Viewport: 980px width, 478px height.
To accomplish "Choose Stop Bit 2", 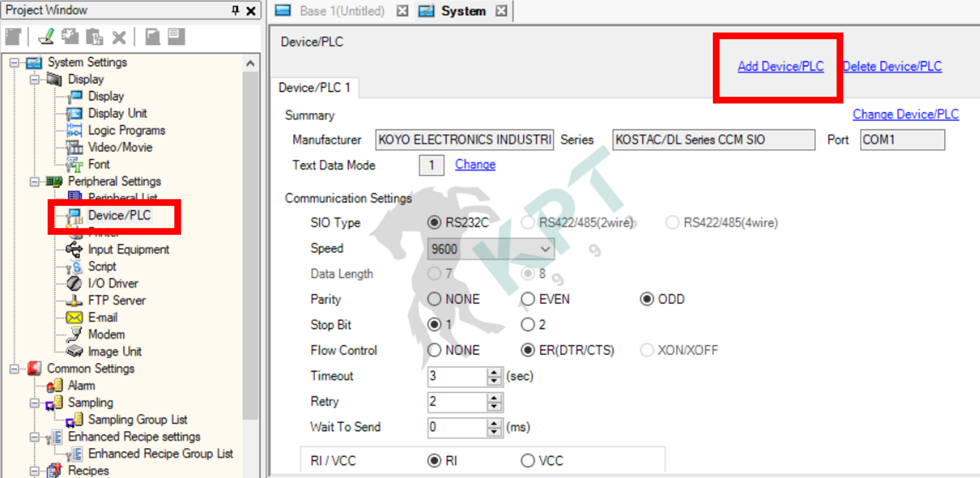I will click(528, 325).
